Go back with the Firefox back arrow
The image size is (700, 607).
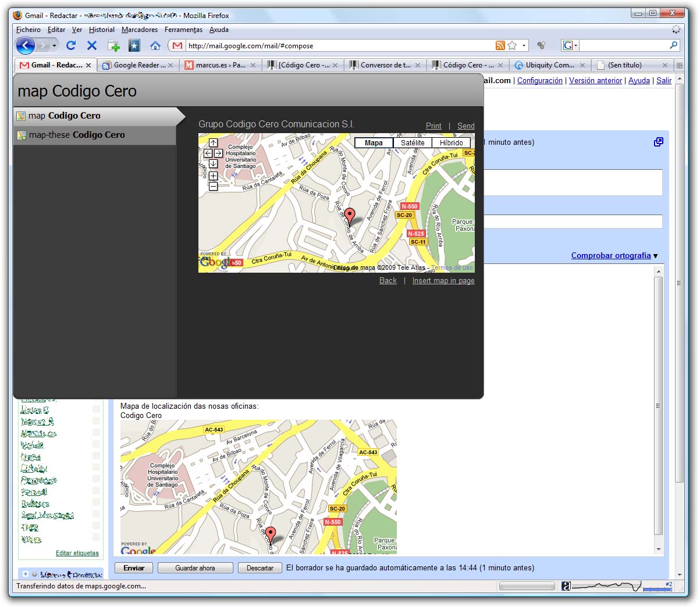click(x=25, y=45)
